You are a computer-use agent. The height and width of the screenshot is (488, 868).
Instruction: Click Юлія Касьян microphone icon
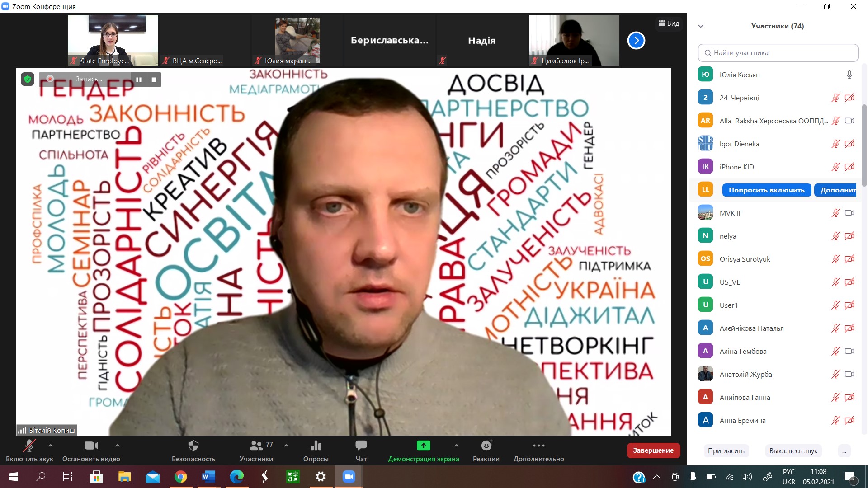849,75
